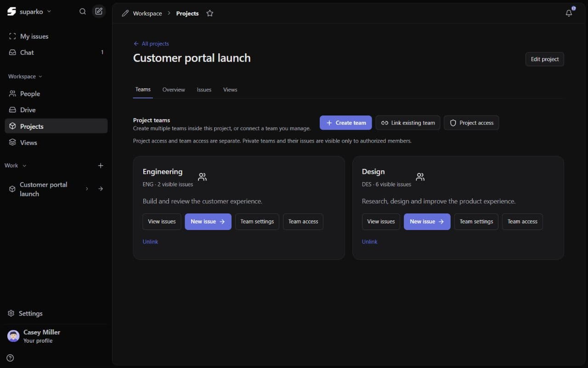Viewport: 588px width, 368px height.
Task: Create New issue in Engineering team
Action: tap(208, 221)
